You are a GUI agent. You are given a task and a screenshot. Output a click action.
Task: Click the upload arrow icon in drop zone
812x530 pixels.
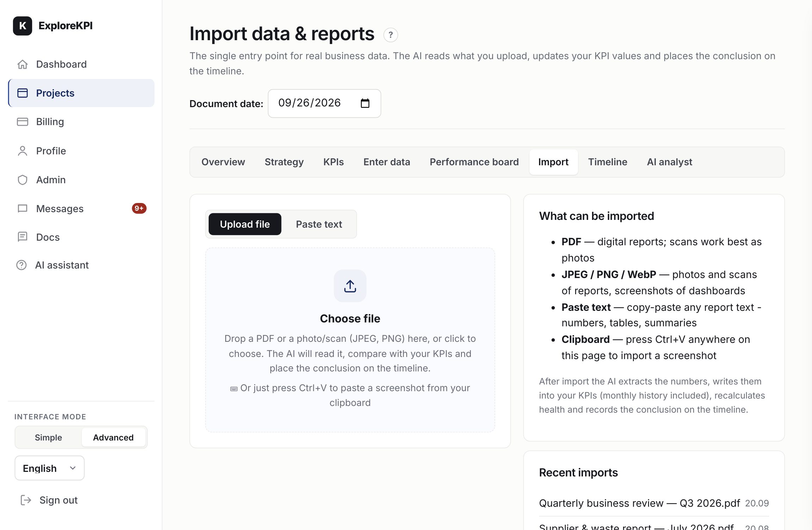click(x=350, y=286)
